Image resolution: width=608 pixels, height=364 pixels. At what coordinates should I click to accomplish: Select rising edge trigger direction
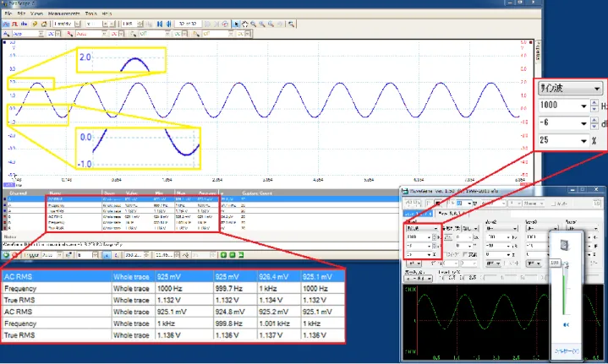click(x=106, y=255)
